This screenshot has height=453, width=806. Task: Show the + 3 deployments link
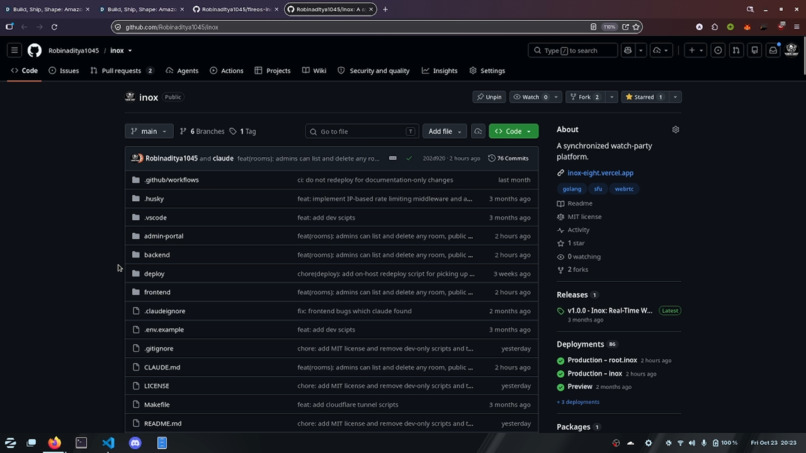pos(578,402)
